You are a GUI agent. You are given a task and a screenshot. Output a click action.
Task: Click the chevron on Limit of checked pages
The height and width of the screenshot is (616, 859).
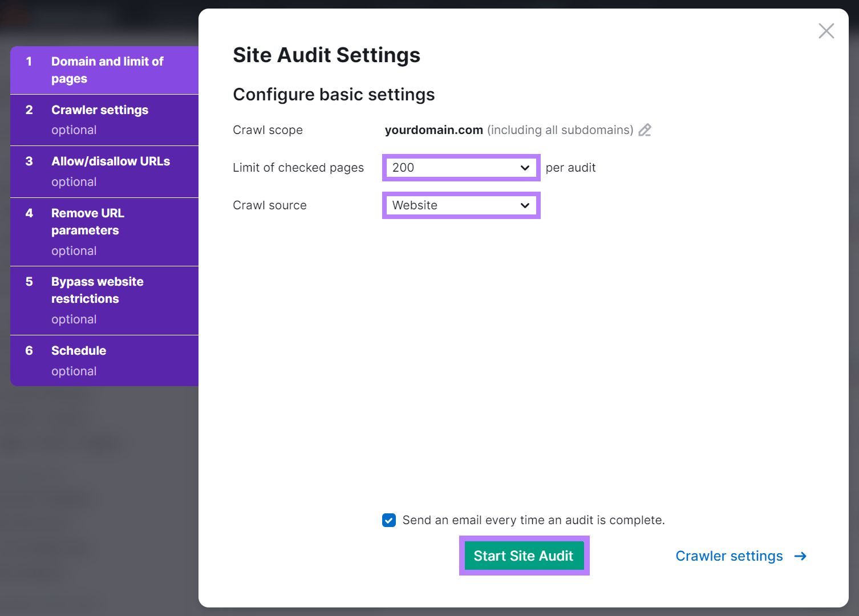tap(524, 168)
